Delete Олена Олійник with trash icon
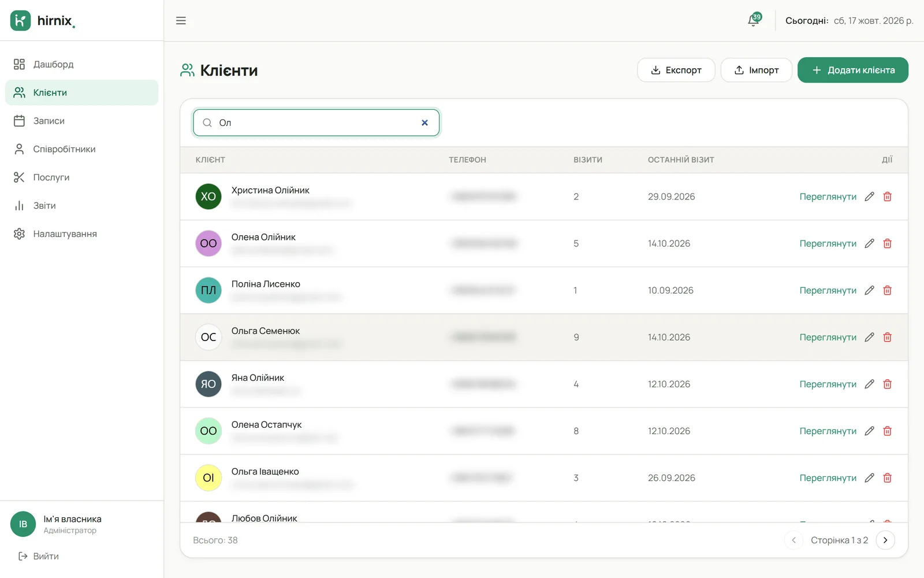924x578 pixels. point(888,243)
